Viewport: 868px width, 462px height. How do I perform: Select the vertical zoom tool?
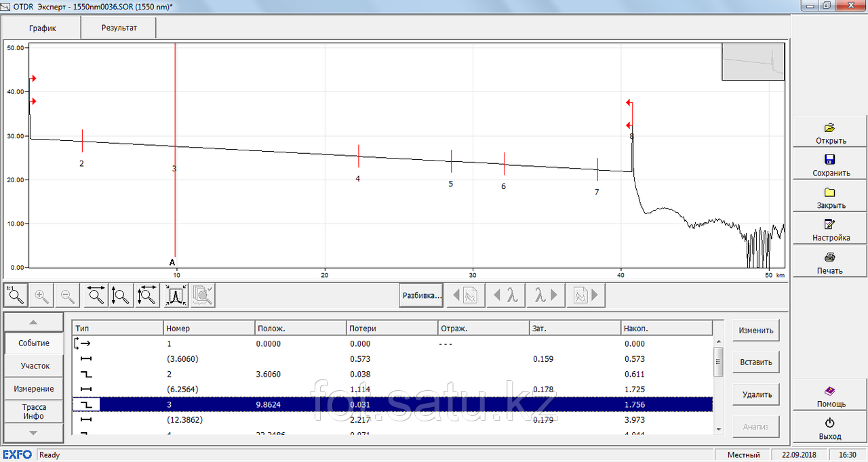[121, 295]
